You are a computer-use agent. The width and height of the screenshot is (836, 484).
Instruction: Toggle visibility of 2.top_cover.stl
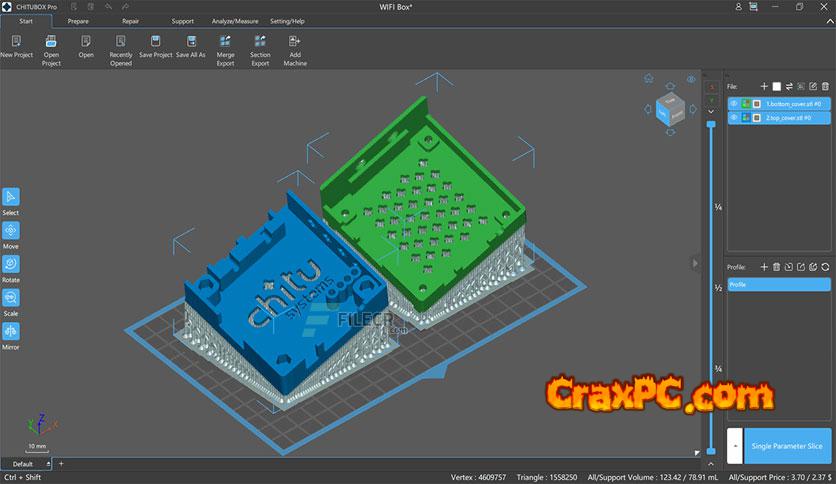click(x=734, y=118)
